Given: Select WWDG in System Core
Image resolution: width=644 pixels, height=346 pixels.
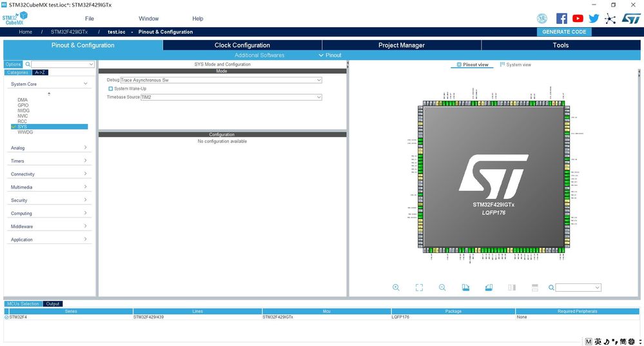Looking at the screenshot, I should pos(25,132).
